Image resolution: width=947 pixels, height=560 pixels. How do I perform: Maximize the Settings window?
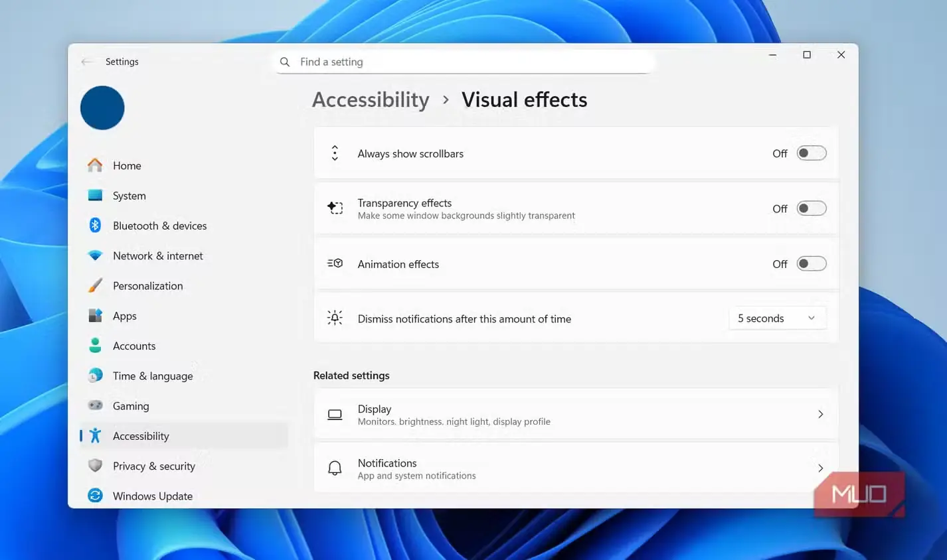(807, 55)
